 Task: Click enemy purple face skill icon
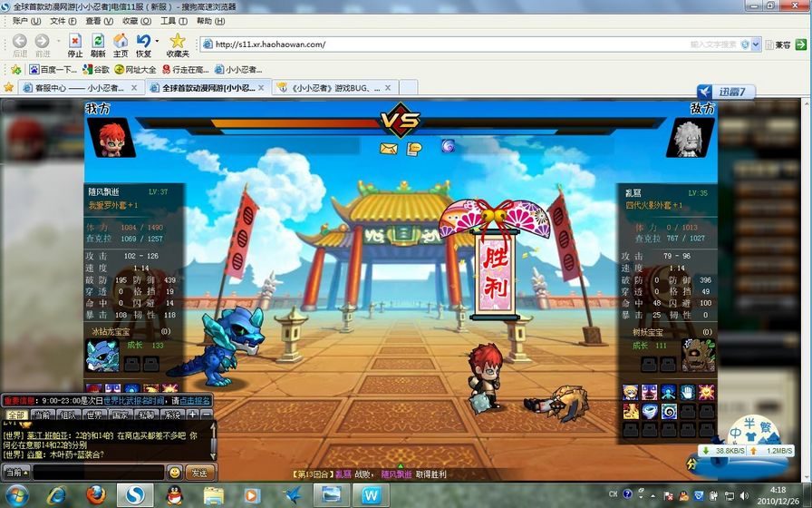(650, 393)
